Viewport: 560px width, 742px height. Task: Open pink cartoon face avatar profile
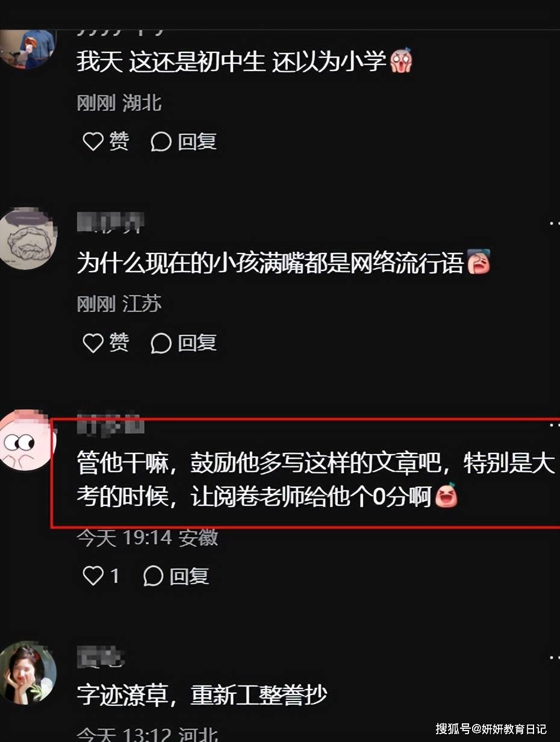(x=27, y=441)
